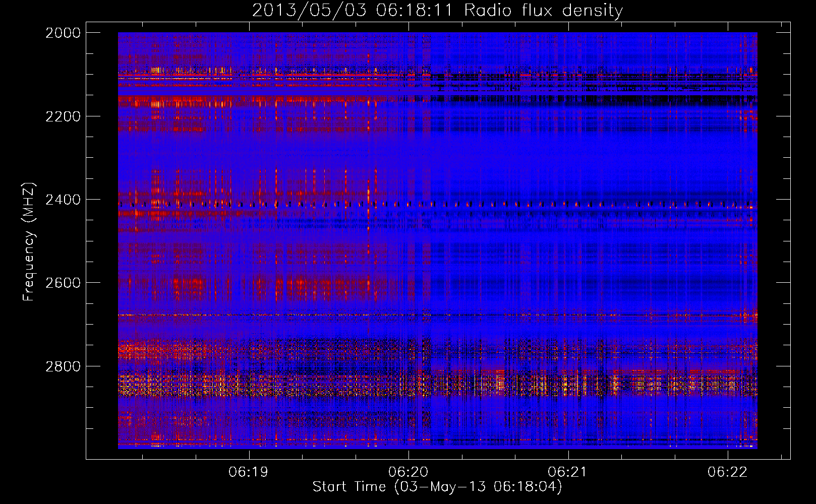Click the 2600 frequency tick label

(x=63, y=283)
